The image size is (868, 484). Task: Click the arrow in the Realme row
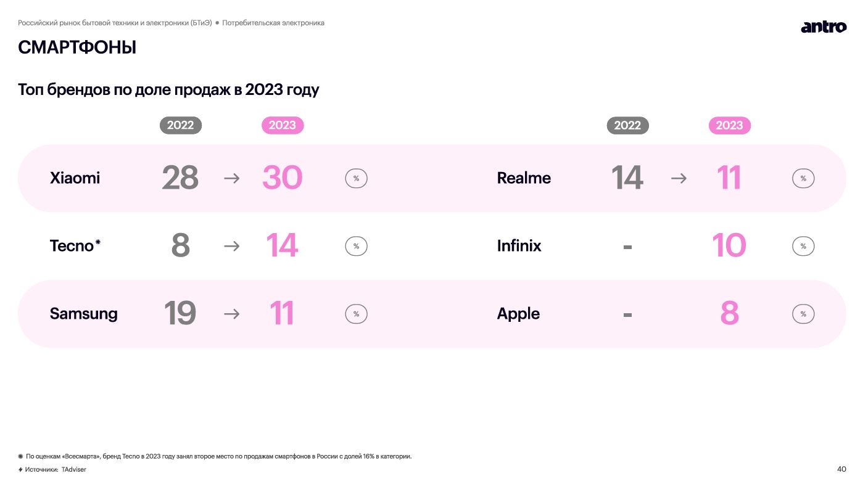pos(679,178)
